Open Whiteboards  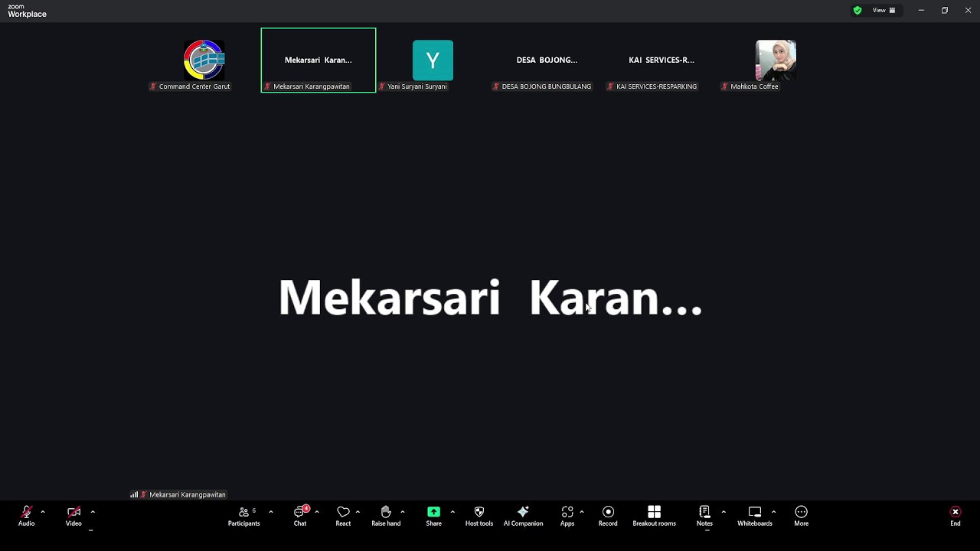[755, 517]
